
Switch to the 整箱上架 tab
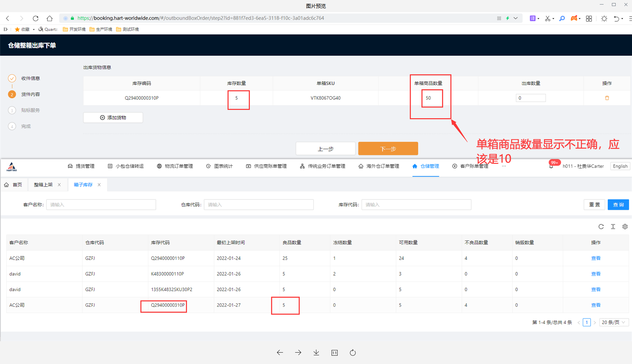pos(43,185)
